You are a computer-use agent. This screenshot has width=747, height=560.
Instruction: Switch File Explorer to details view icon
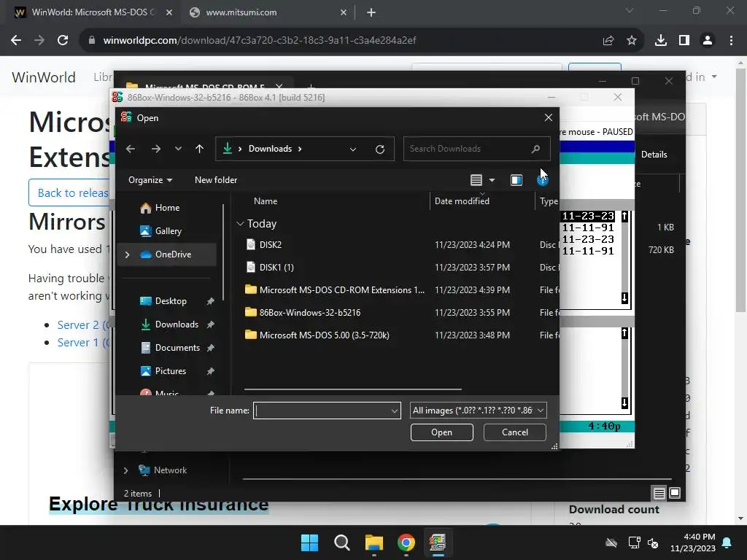[x=659, y=494]
